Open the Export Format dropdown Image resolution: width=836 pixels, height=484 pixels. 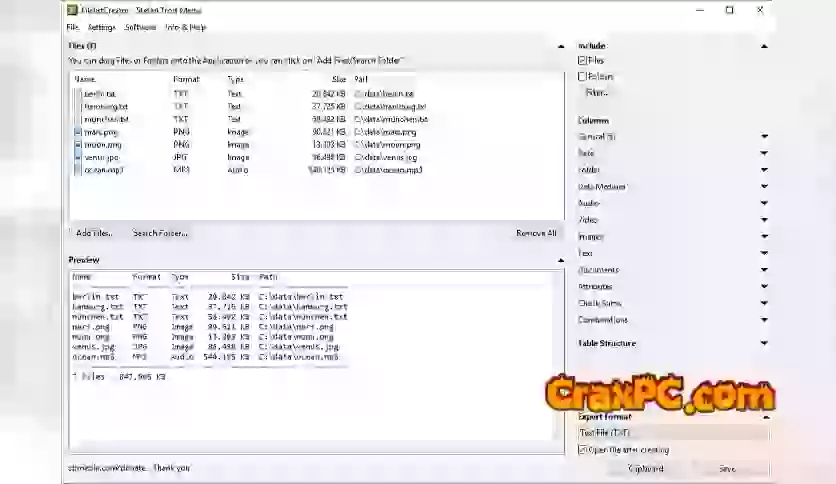(672, 434)
